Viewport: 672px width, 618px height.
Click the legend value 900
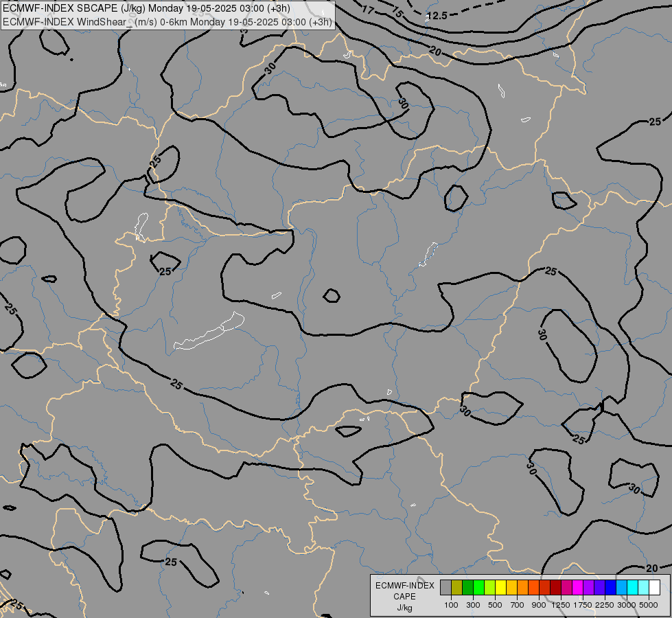[x=539, y=605]
